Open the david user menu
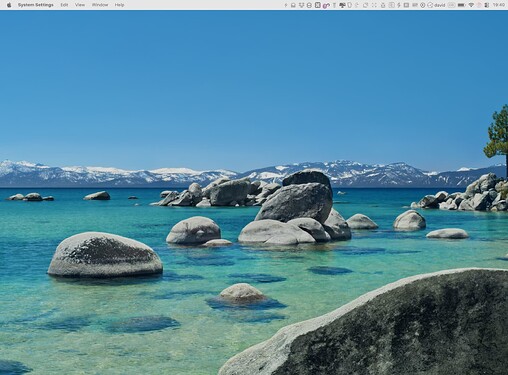The width and height of the screenshot is (508, 375). 440,5
